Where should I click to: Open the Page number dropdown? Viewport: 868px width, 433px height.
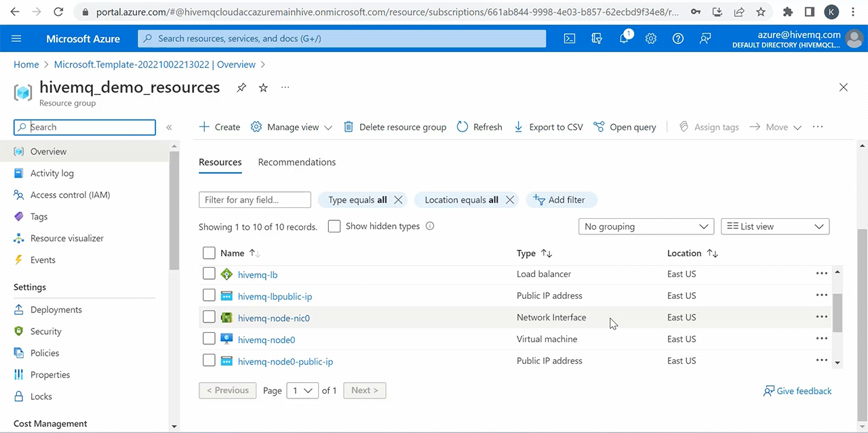[302, 390]
